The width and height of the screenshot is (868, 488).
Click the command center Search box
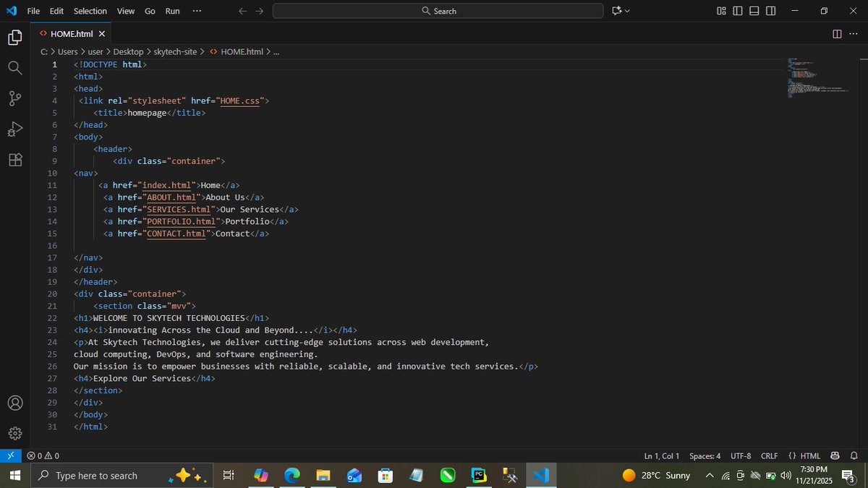[438, 11]
